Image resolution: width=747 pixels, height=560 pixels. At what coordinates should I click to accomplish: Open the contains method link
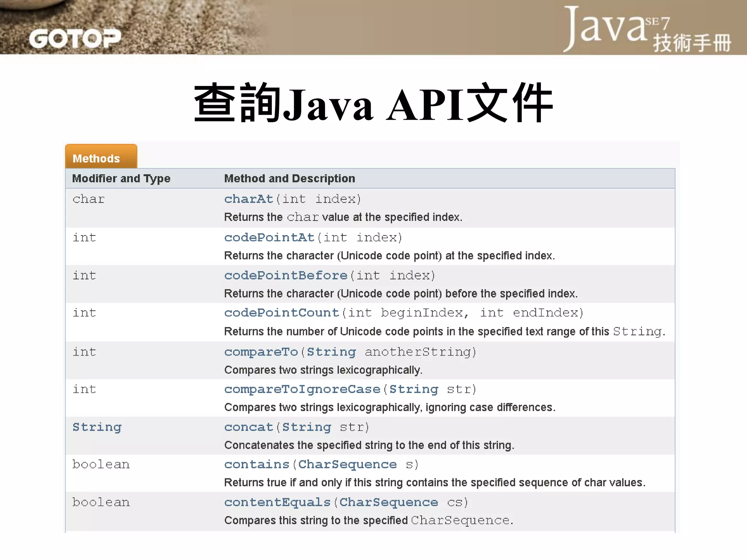coord(257,464)
